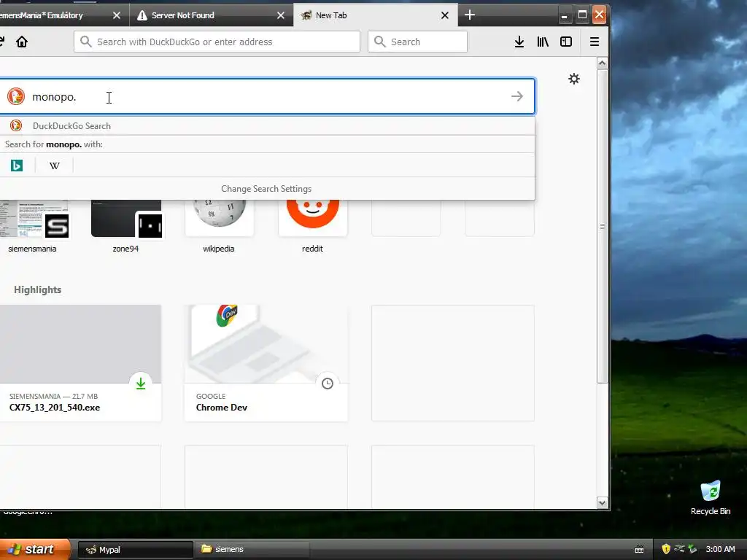Click the scrollbar up arrow
The width and height of the screenshot is (747, 560).
point(602,63)
